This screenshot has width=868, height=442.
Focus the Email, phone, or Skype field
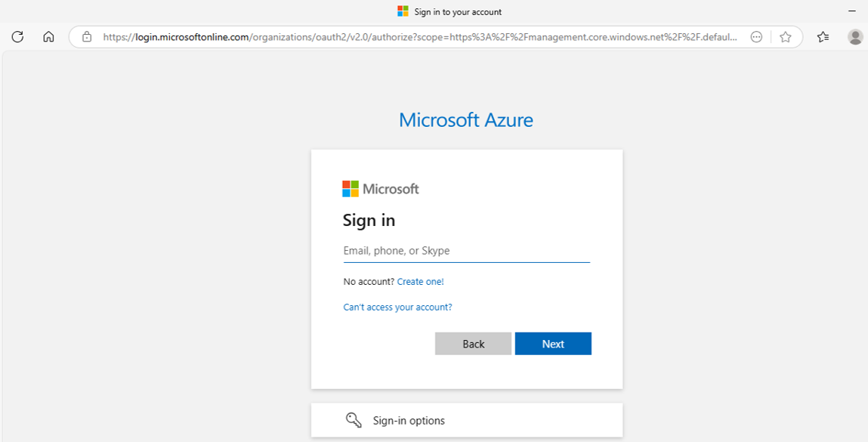(466, 251)
